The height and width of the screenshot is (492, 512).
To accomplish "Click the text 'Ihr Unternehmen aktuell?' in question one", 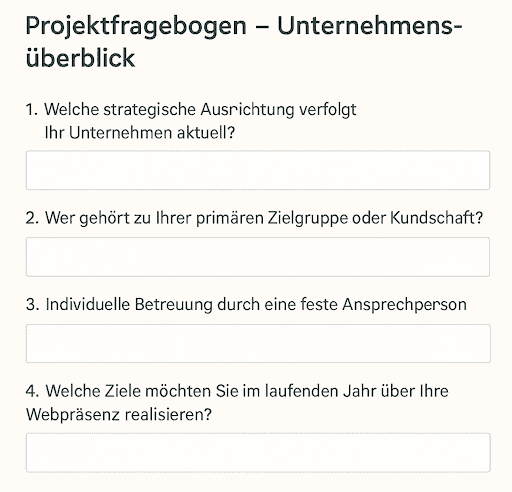I will pos(140,133).
